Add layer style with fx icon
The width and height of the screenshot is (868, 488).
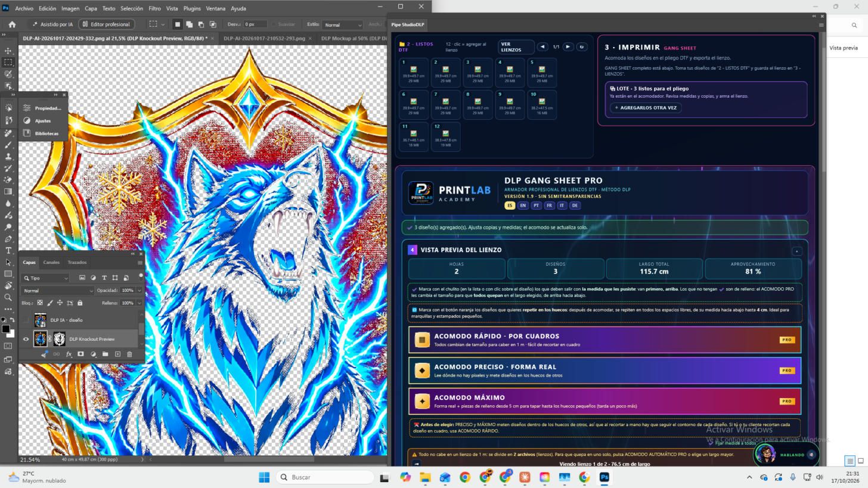[69, 354]
